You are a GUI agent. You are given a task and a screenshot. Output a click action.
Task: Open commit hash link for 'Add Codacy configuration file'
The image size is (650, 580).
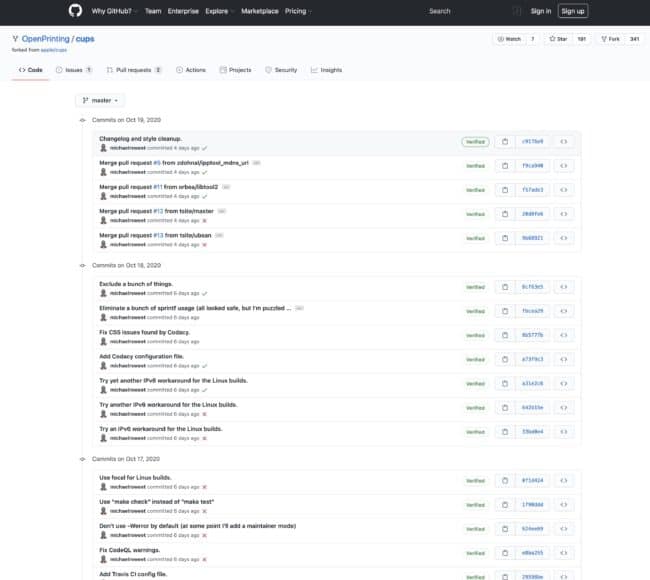click(x=532, y=359)
